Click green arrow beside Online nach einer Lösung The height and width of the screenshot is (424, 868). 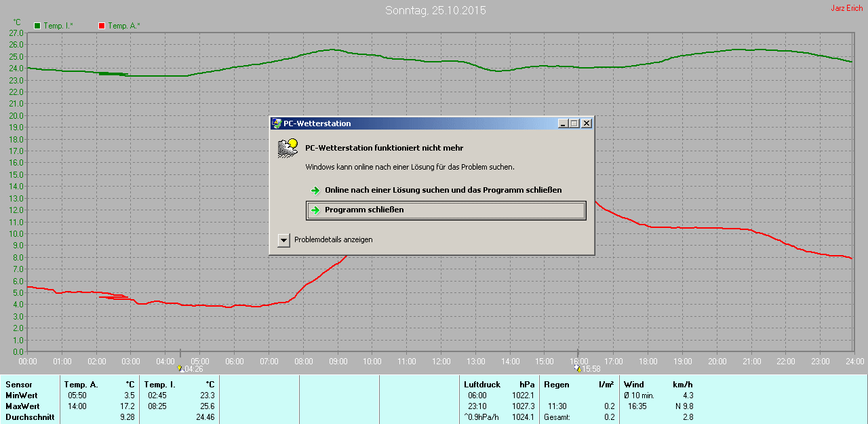[315, 191]
